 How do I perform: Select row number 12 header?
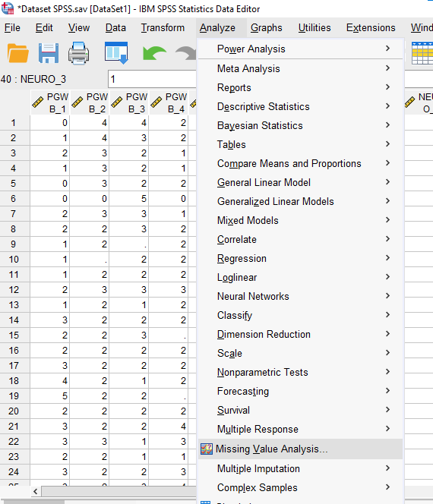point(14,290)
